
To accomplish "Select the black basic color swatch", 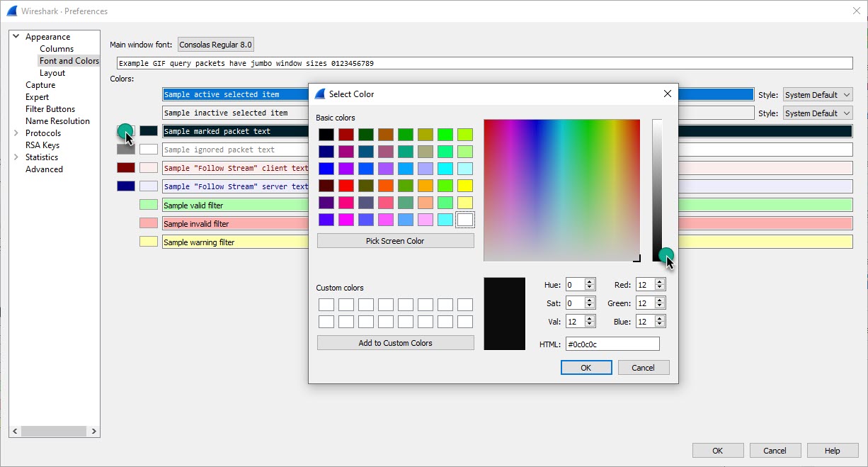I will pyautogui.click(x=326, y=135).
